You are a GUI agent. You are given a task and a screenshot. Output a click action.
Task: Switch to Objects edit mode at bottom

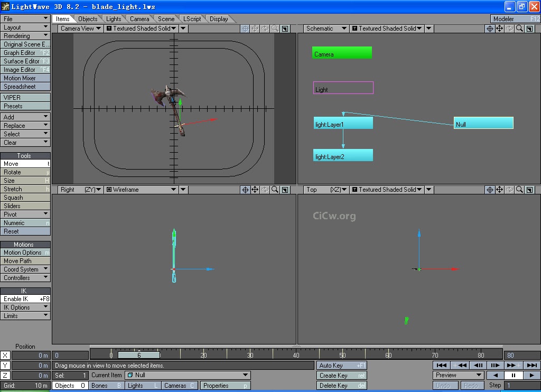click(x=70, y=386)
